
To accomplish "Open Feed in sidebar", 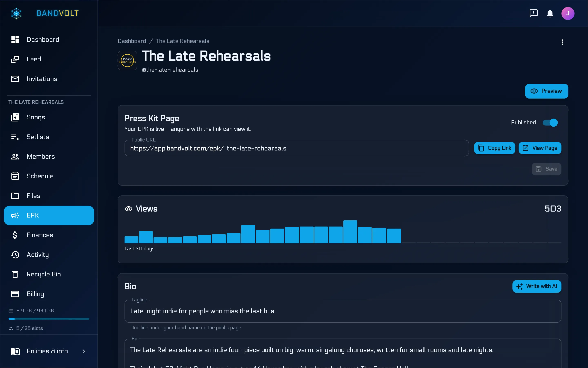I will click(49, 59).
